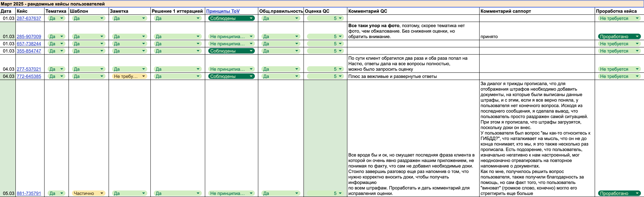Select cell Плюс за вежливые и развернутые ответы
Image resolution: width=644 pixels, height=197 pixels.
click(x=413, y=76)
